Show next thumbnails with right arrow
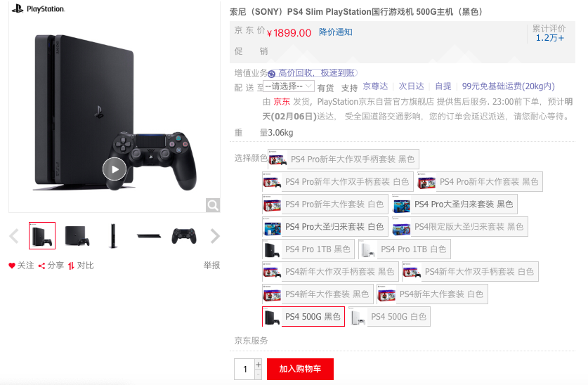The image size is (588, 385). point(215,236)
